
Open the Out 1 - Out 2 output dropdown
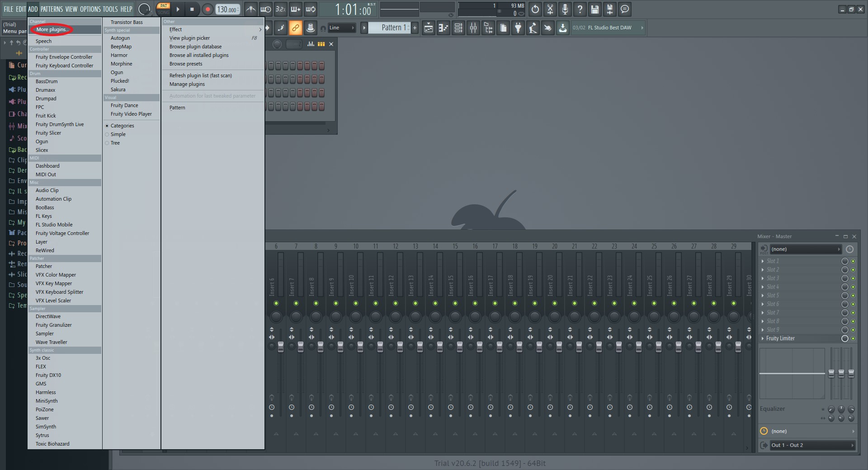811,445
